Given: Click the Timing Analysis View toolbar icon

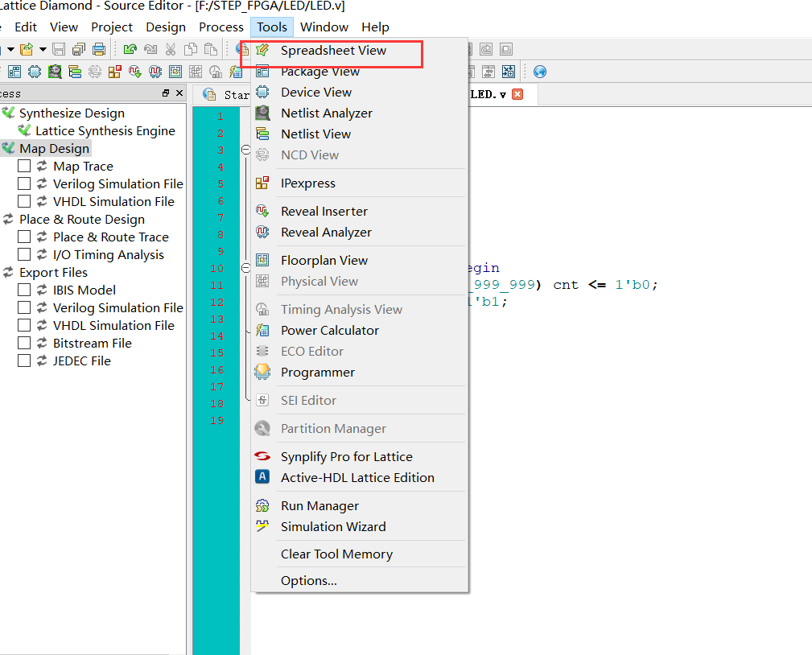Looking at the screenshot, I should coord(216,72).
